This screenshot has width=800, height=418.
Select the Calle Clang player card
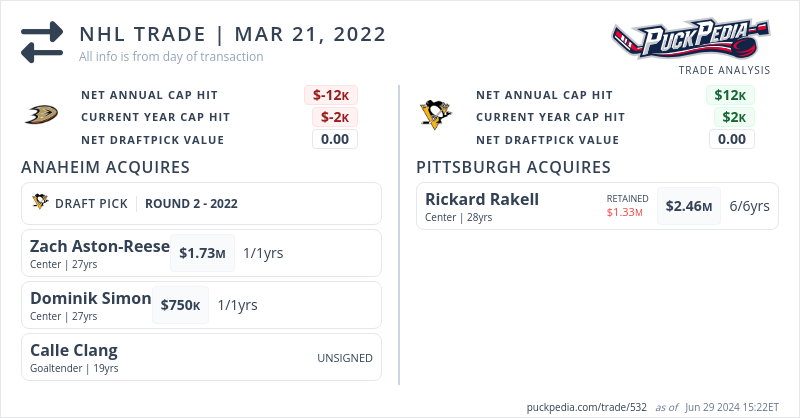[x=201, y=357]
